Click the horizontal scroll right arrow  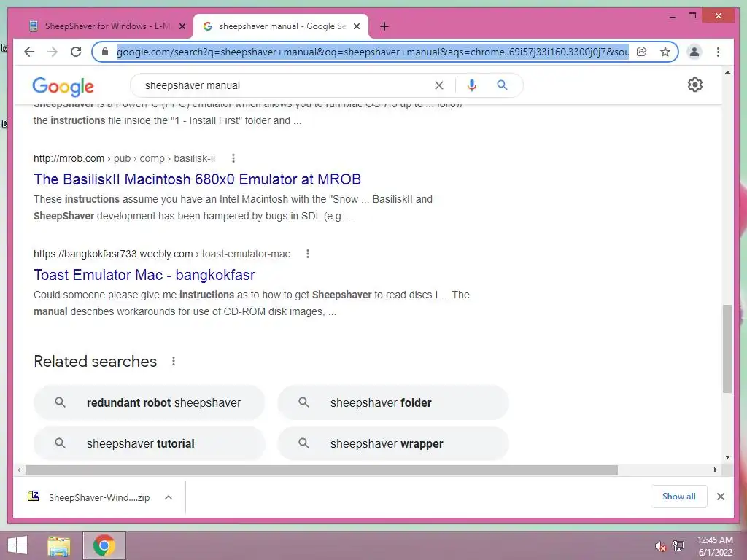(x=715, y=470)
